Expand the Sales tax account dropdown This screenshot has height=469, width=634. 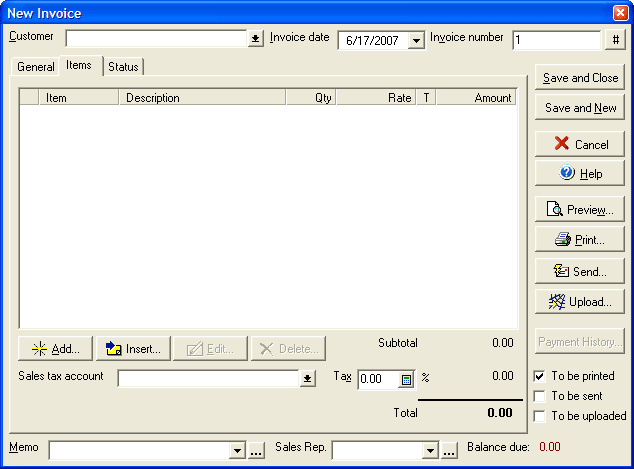point(308,379)
